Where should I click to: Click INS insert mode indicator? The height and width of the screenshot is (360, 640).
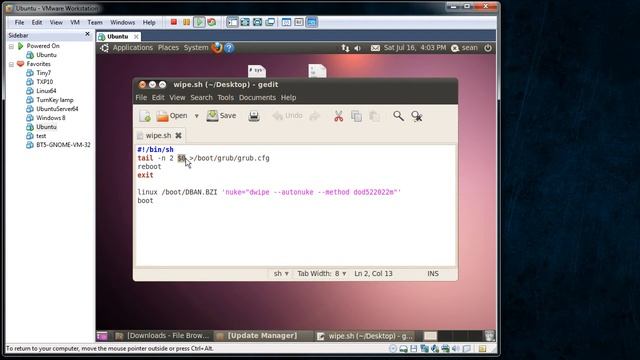tap(433, 273)
